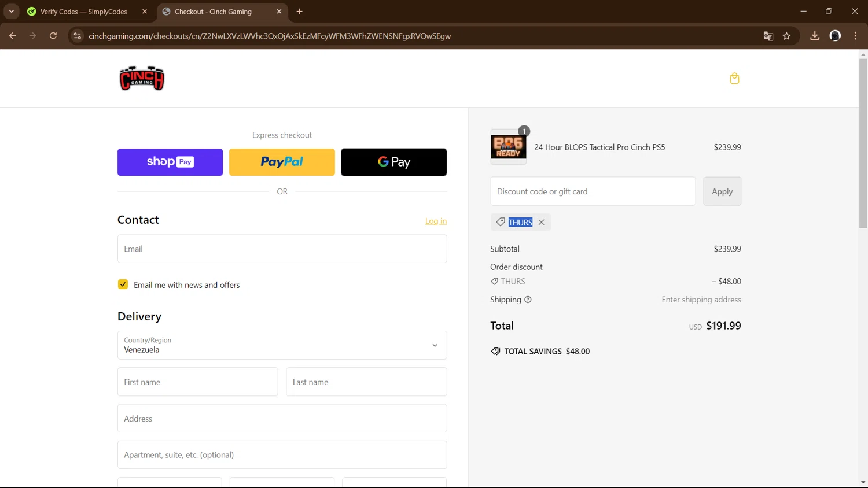Viewport: 868px width, 488px height.
Task: Click the Express checkout label
Action: click(x=282, y=135)
